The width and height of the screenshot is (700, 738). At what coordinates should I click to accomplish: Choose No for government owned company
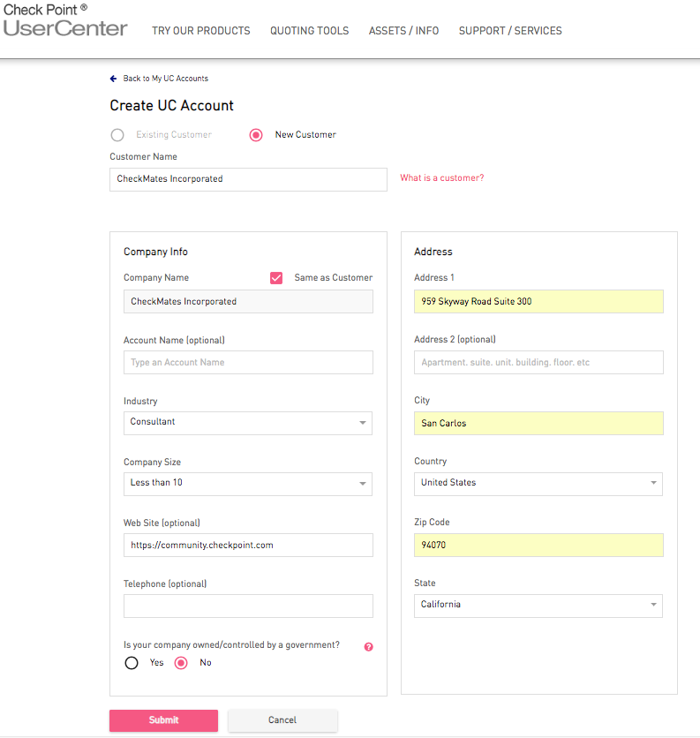[181, 663]
